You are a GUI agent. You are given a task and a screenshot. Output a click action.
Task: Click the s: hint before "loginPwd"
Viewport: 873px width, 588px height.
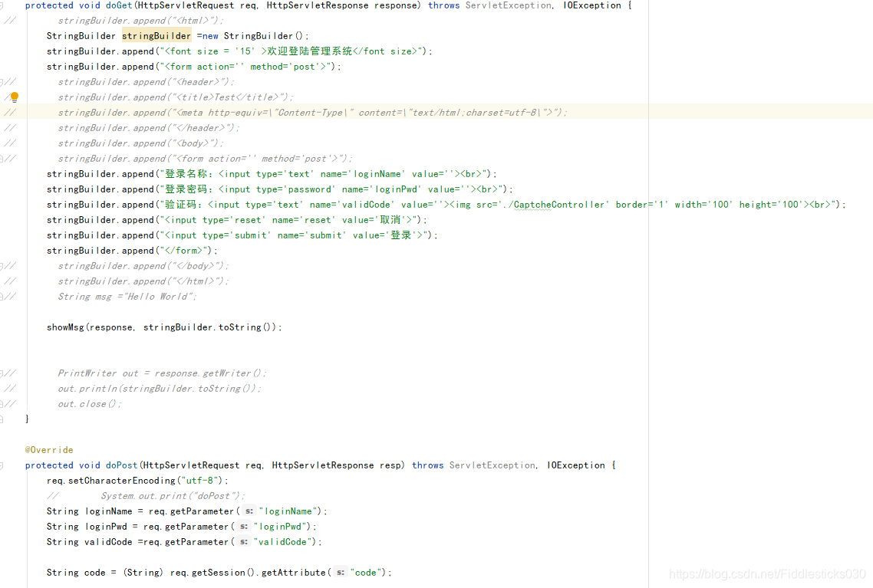tap(244, 527)
